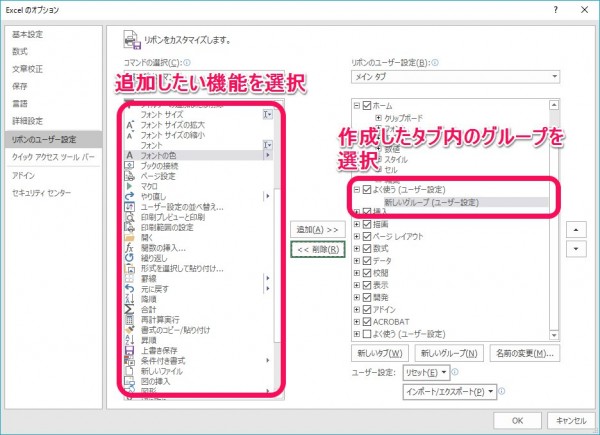Check the unchecked よく使う (ユーザー設定) checkbox
Screen dimensions: 600x435
(367, 334)
